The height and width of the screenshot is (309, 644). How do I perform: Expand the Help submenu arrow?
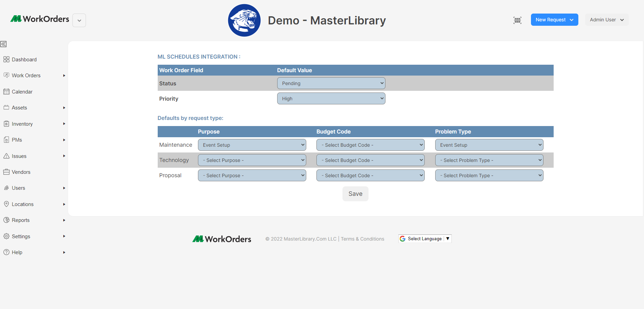[x=64, y=252]
